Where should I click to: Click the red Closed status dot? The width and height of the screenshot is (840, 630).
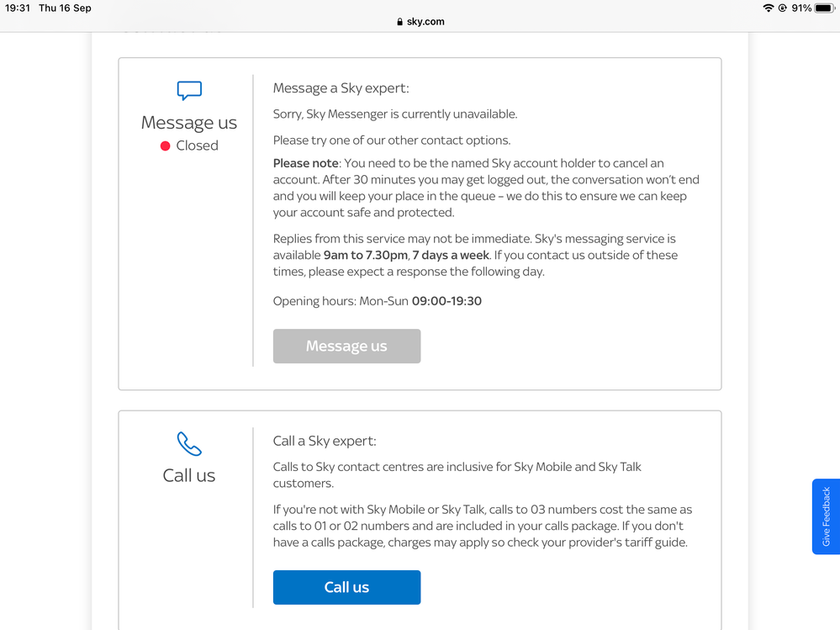click(166, 146)
